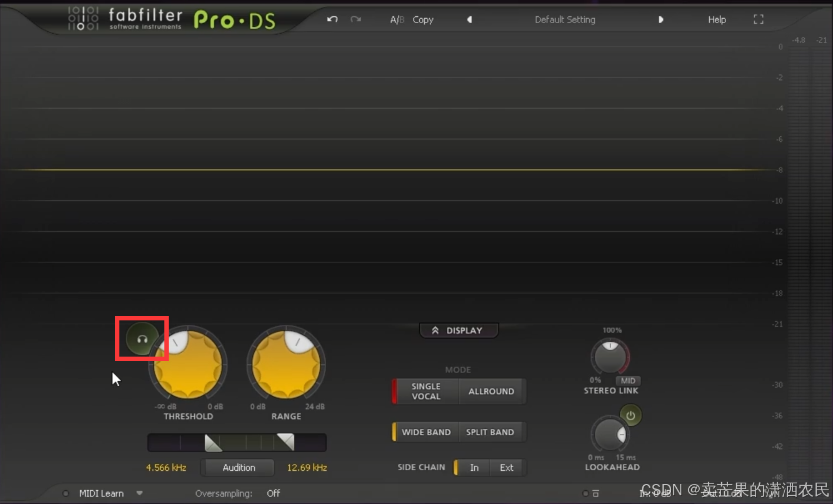Click the FabFilter Pro-DS logo
Image resolution: width=833 pixels, height=504 pixels.
click(x=172, y=19)
